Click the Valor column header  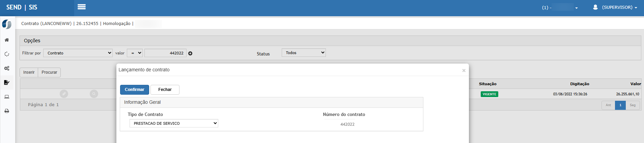[636, 84]
